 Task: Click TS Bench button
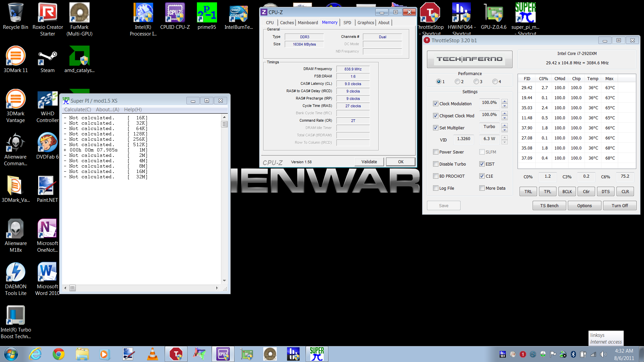[549, 205]
